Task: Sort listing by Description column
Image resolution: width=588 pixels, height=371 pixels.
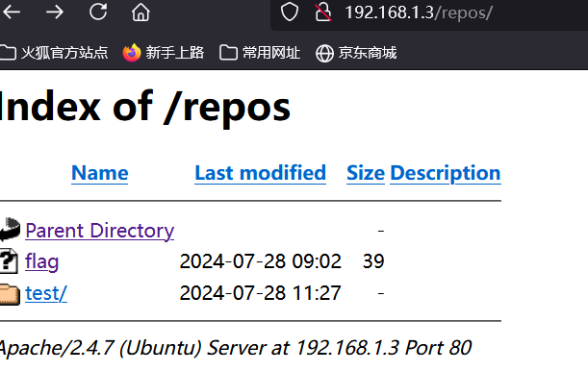Action: click(x=446, y=173)
